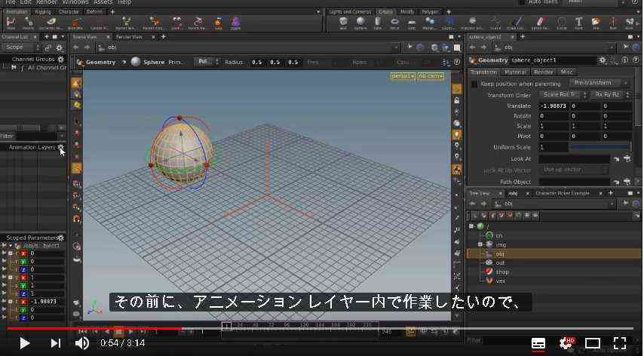This screenshot has height=356, width=644.
Task: Select the Grid tool in the Create shelf
Action: [x=412, y=23]
